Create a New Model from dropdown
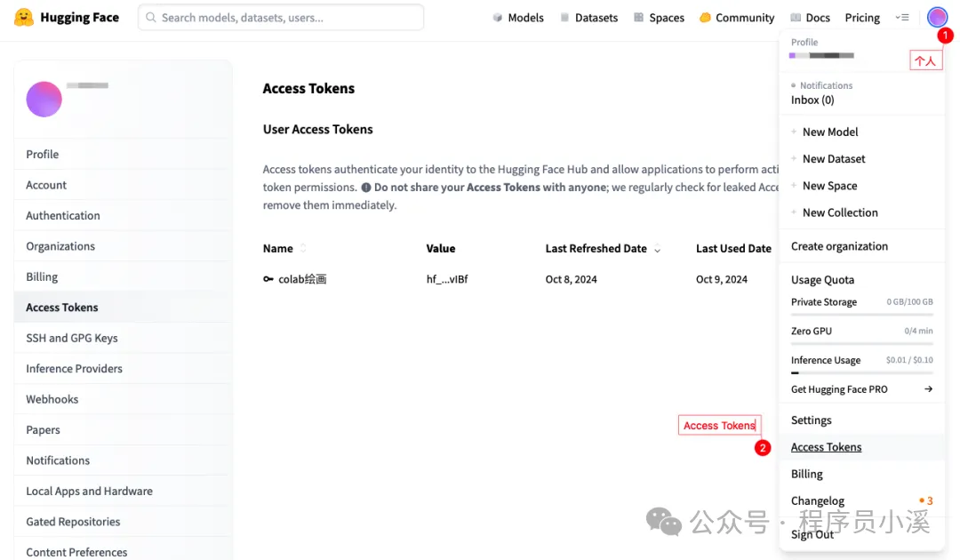 [x=830, y=132]
